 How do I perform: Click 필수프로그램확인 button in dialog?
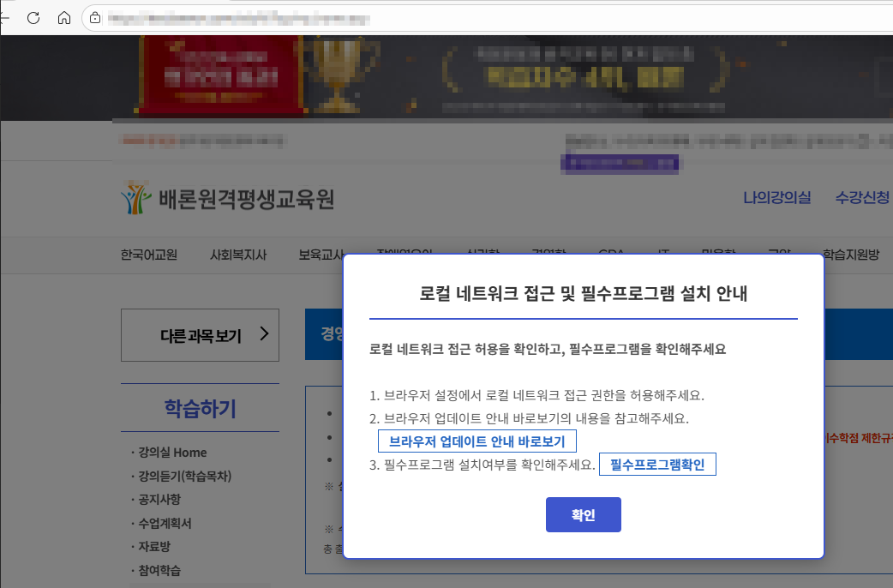tap(657, 465)
